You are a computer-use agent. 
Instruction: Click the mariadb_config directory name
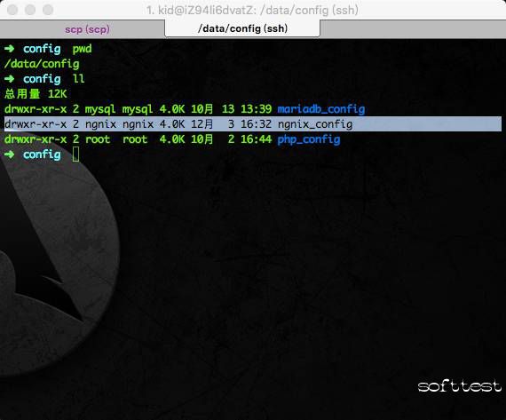point(321,109)
